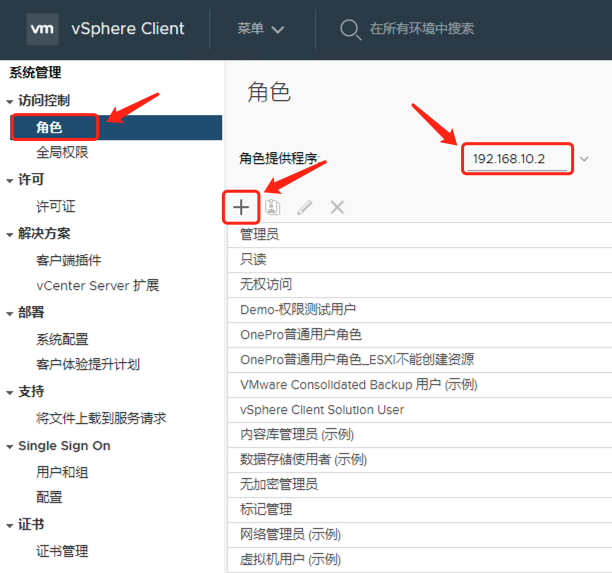
Task: Select 角色 in the sidebar
Action: click(116, 127)
